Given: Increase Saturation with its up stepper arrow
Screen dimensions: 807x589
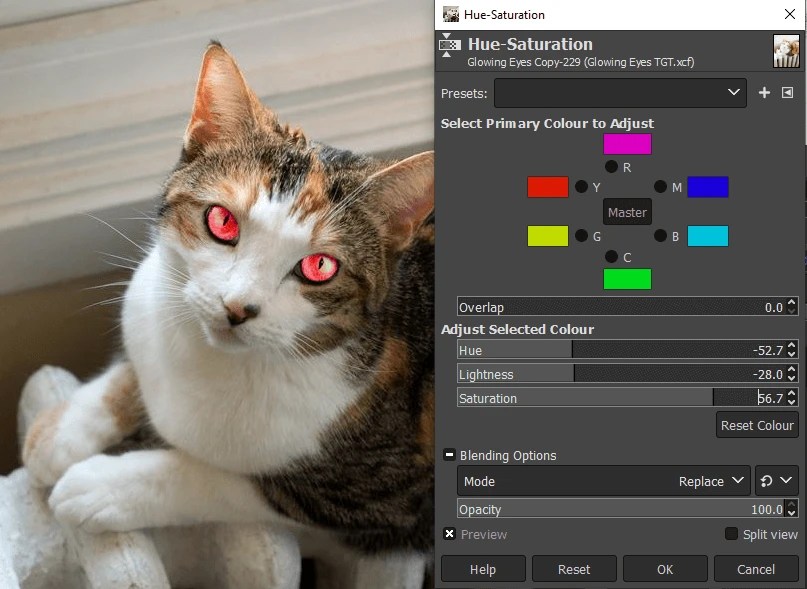Looking at the screenshot, I should [x=791, y=393].
